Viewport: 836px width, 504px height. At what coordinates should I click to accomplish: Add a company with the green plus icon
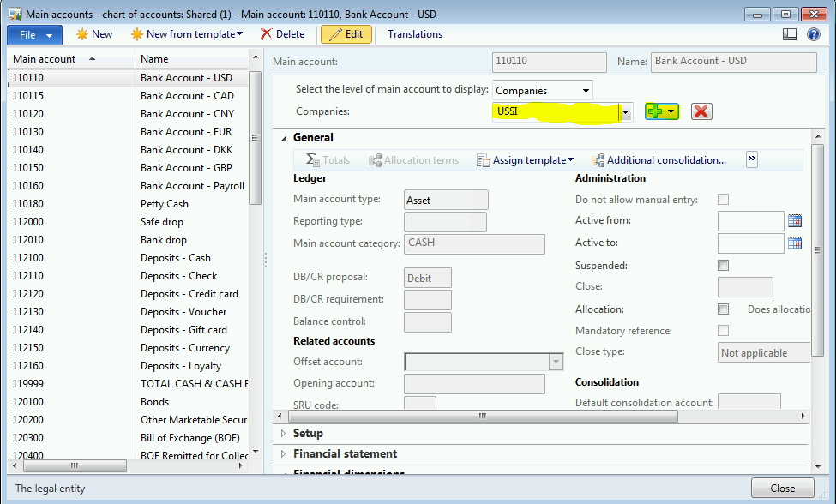coord(656,111)
